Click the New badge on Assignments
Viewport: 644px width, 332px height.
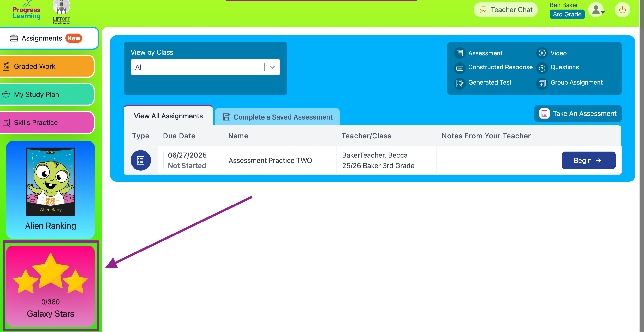coord(74,38)
